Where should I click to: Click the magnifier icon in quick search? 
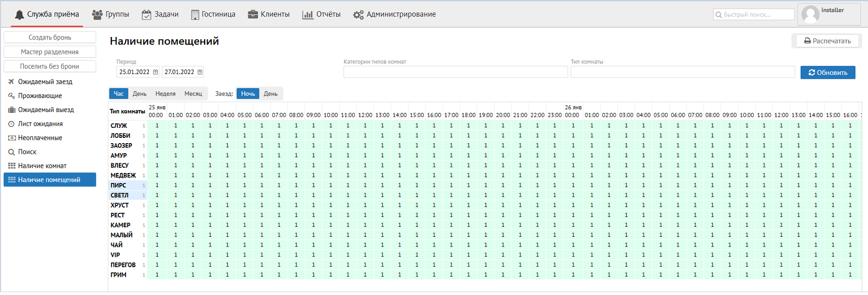point(719,15)
